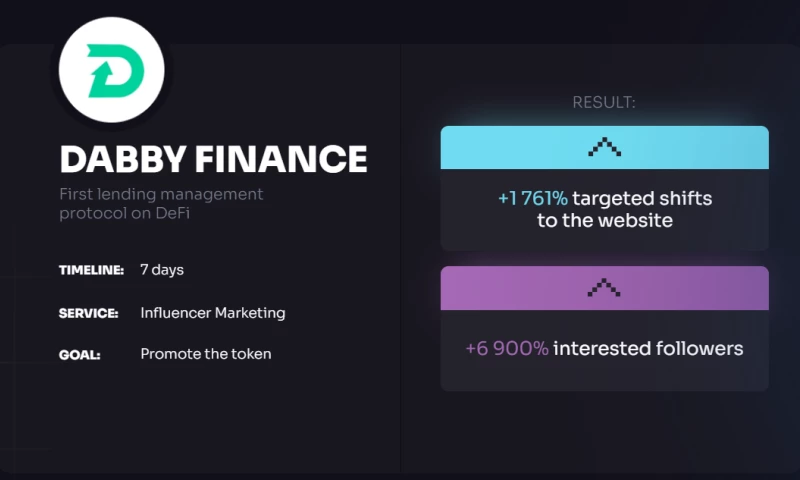The image size is (800, 480).
Task: Select the DABBY FINANCE heading
Action: tap(213, 158)
